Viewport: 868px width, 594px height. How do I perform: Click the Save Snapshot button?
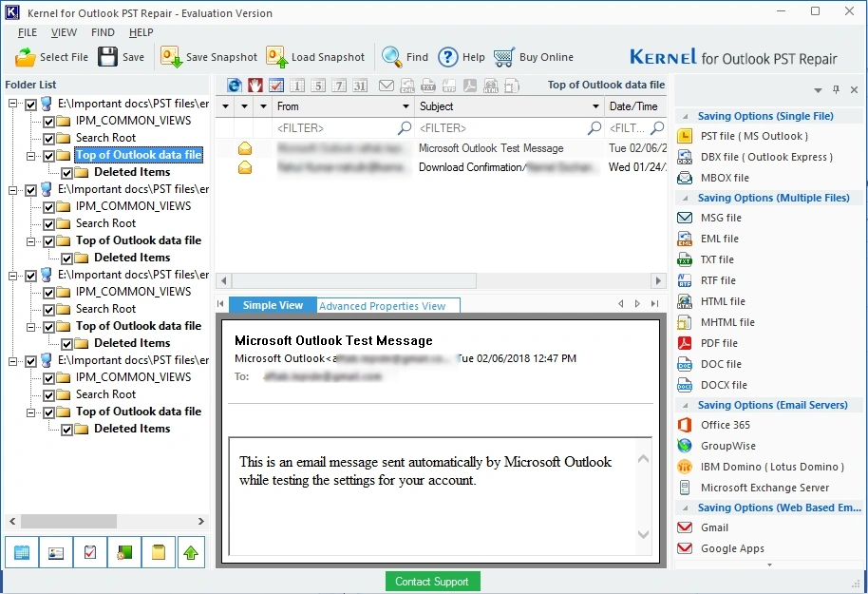click(209, 57)
